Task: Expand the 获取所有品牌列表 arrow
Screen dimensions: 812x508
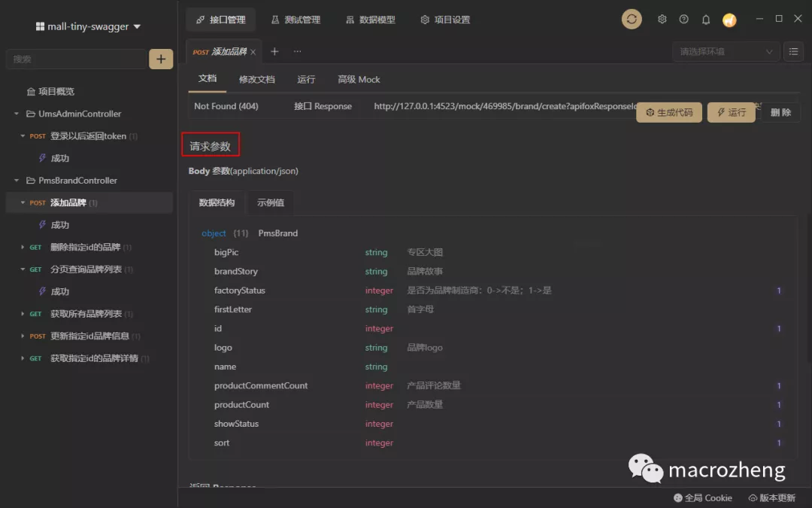Action: [x=23, y=314]
